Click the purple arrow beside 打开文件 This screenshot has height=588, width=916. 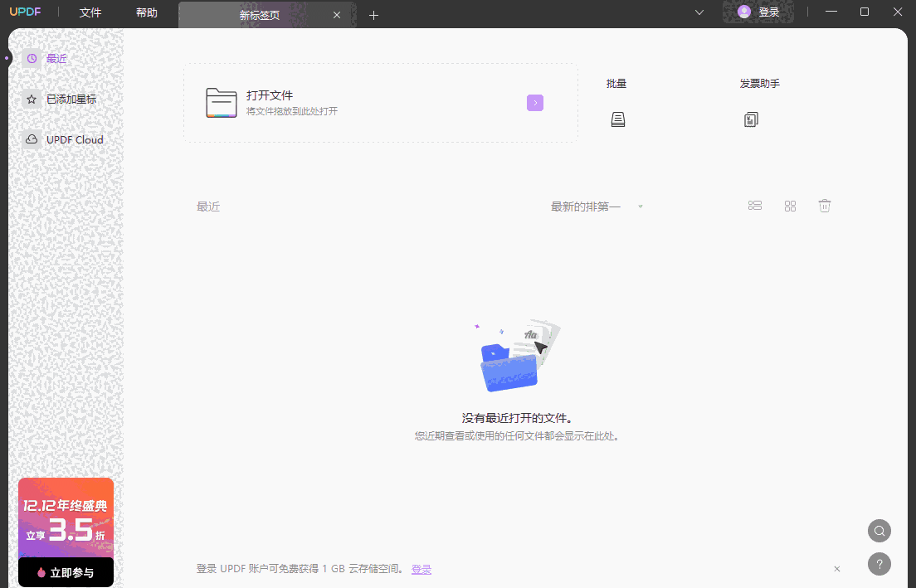click(x=535, y=102)
